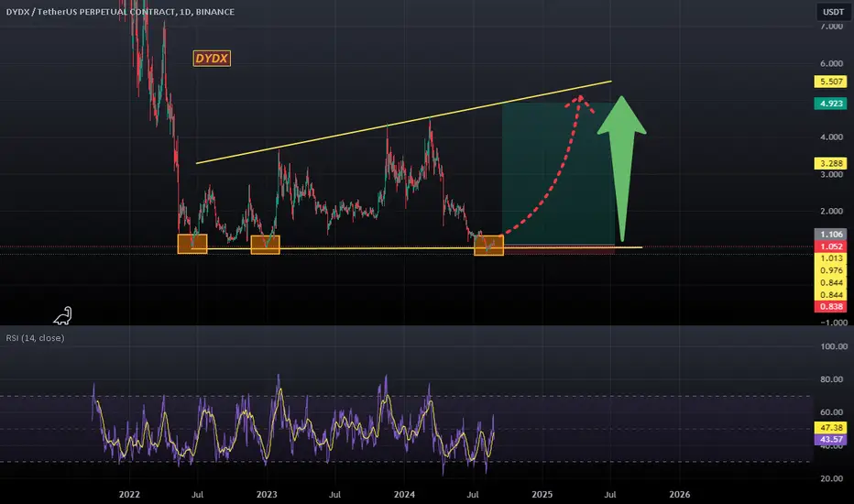Click the 2025 label on time axis
This screenshot has width=854, height=504.
(542, 494)
